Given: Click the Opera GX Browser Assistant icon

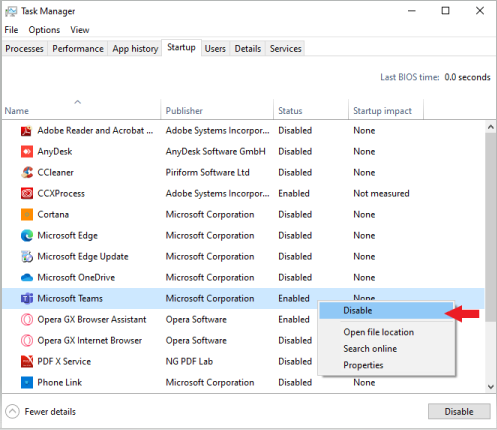Looking at the screenshot, I should [x=27, y=320].
